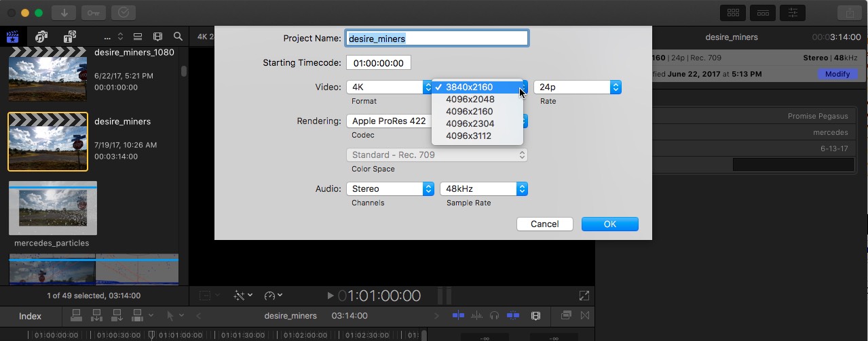
Task: Open the frame Rate 24p dropdown
Action: tap(577, 87)
